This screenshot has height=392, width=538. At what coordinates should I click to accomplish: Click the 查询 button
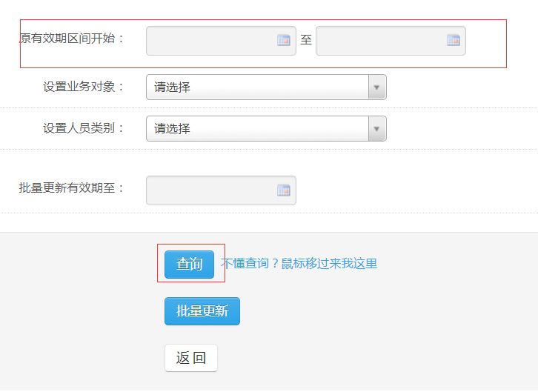click(x=189, y=264)
